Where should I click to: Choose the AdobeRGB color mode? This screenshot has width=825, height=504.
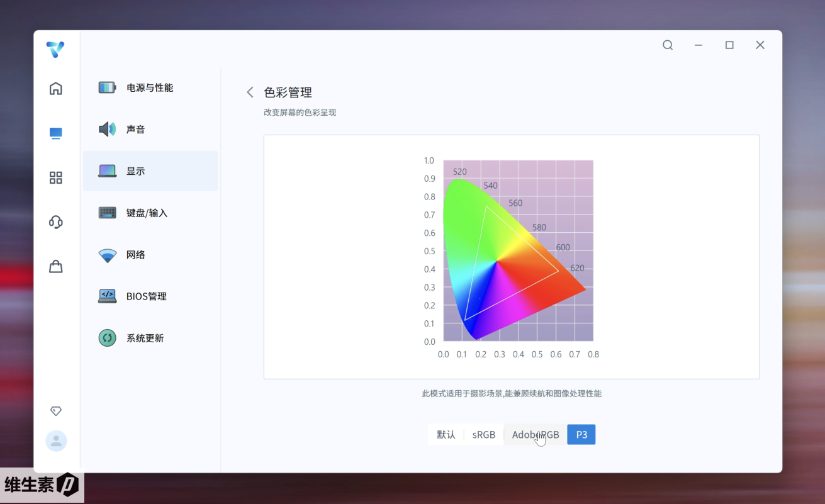[x=535, y=435]
